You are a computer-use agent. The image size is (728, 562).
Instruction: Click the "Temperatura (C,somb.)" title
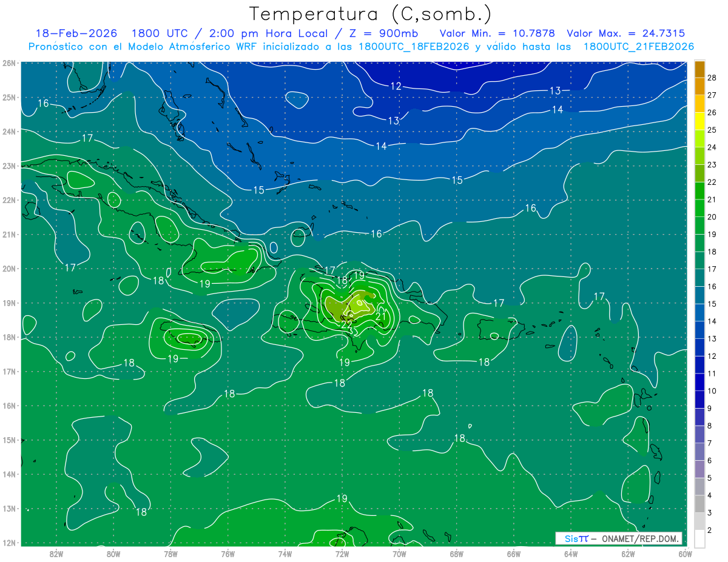tap(371, 13)
